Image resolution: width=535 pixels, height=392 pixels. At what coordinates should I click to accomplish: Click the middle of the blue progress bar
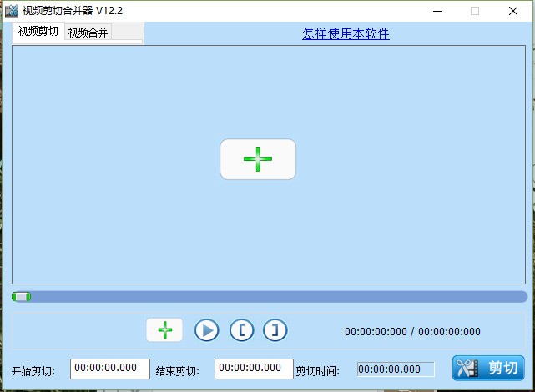click(x=270, y=297)
